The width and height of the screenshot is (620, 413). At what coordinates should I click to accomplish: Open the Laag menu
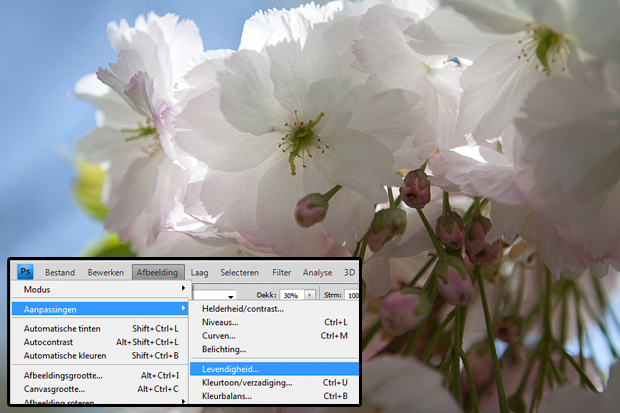(x=199, y=273)
